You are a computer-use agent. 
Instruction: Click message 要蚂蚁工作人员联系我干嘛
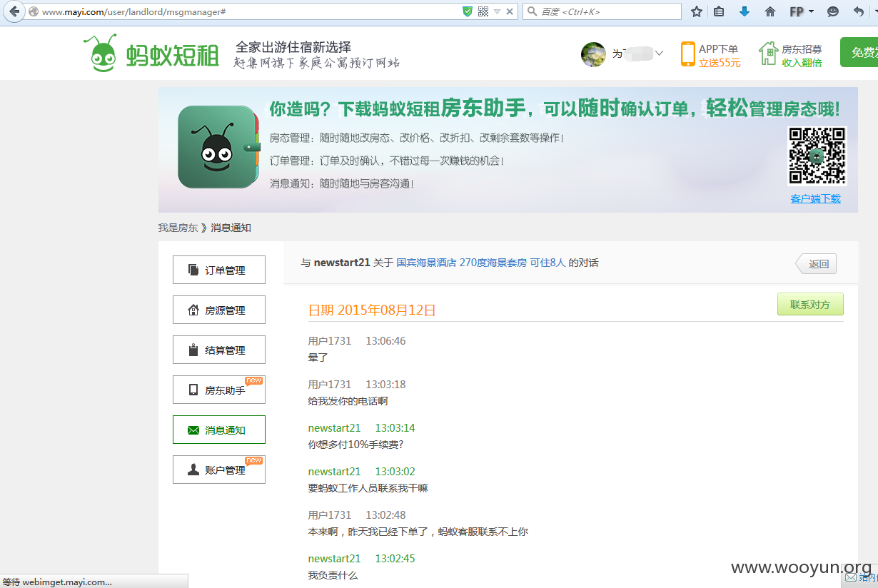tap(368, 488)
